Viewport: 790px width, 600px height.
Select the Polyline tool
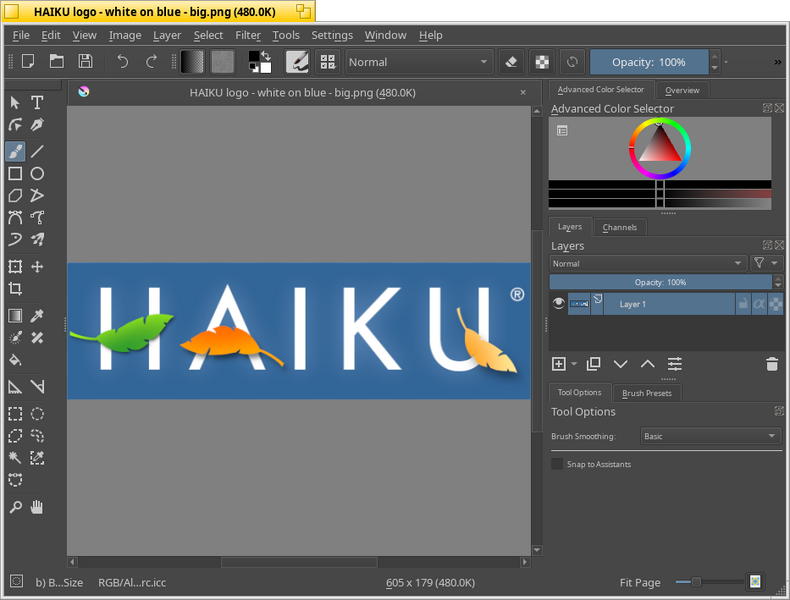click(37, 195)
